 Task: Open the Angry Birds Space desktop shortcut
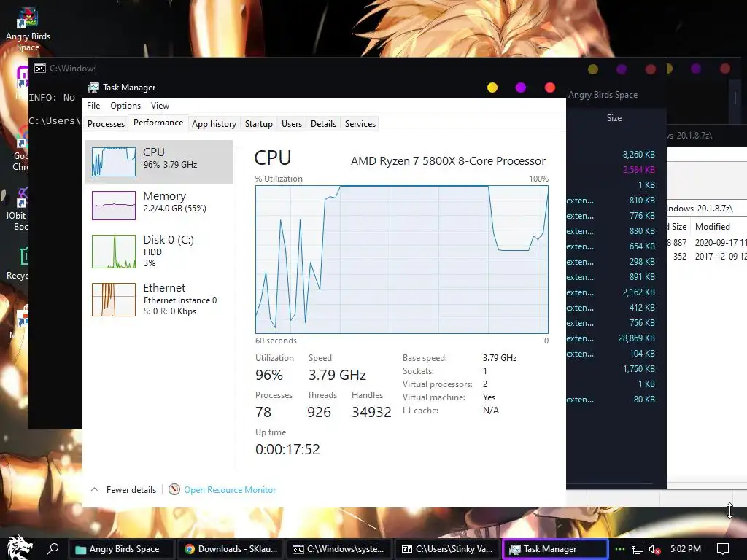pos(28,29)
